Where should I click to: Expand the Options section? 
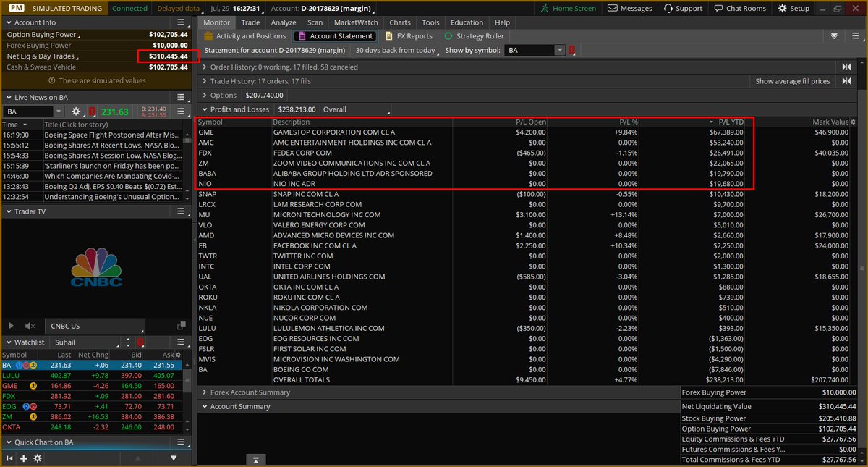coord(204,95)
